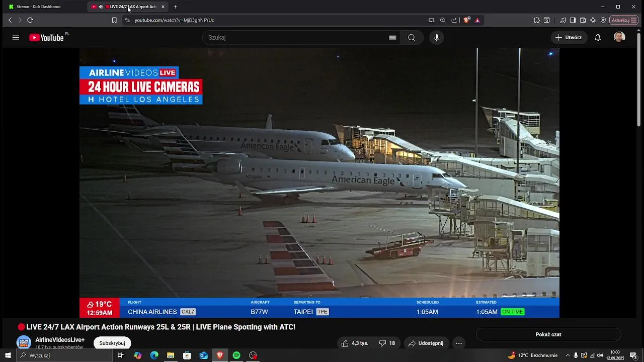Viewport: 644px width, 362px height.
Task: Open the Windows Start menu
Action: tap(8, 355)
